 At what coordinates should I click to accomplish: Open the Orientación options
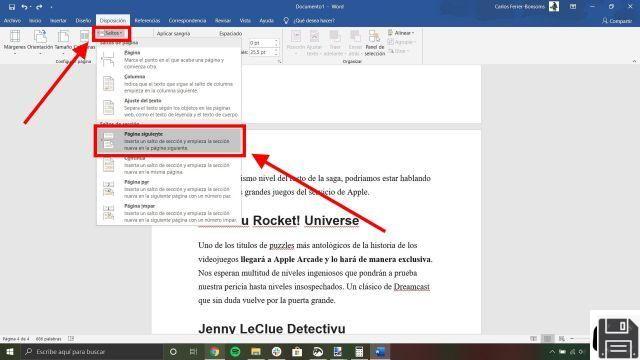coord(40,41)
